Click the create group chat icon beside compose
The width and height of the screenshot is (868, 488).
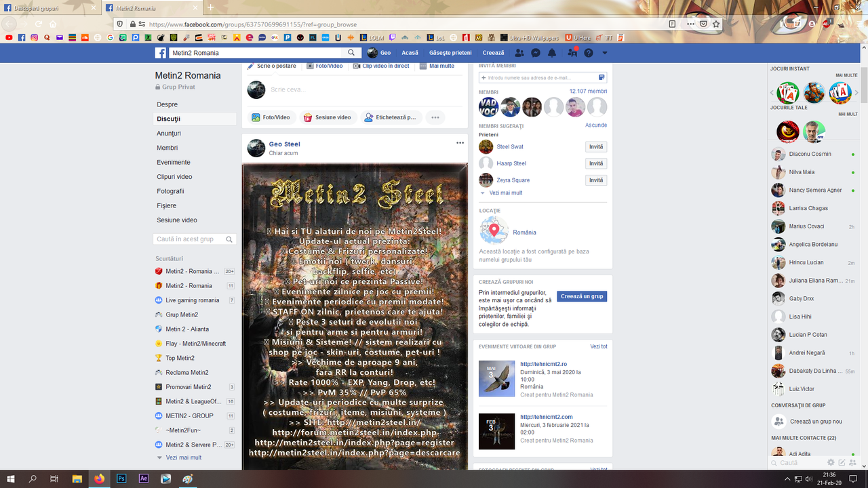853,462
